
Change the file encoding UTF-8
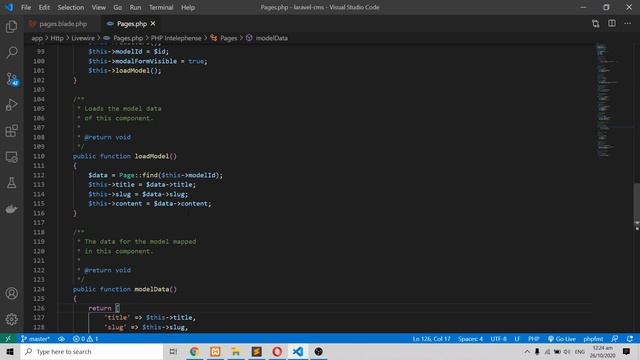tap(498, 339)
